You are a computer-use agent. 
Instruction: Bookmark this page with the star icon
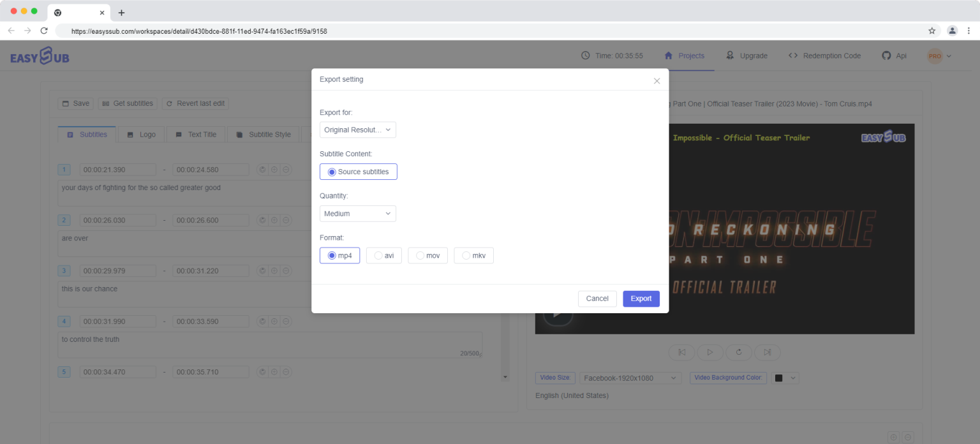pyautogui.click(x=932, y=31)
